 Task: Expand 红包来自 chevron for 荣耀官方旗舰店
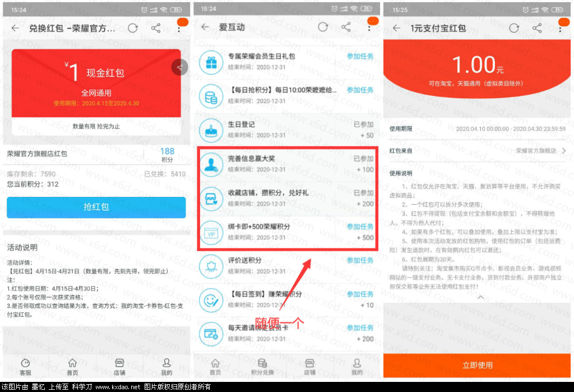click(564, 150)
